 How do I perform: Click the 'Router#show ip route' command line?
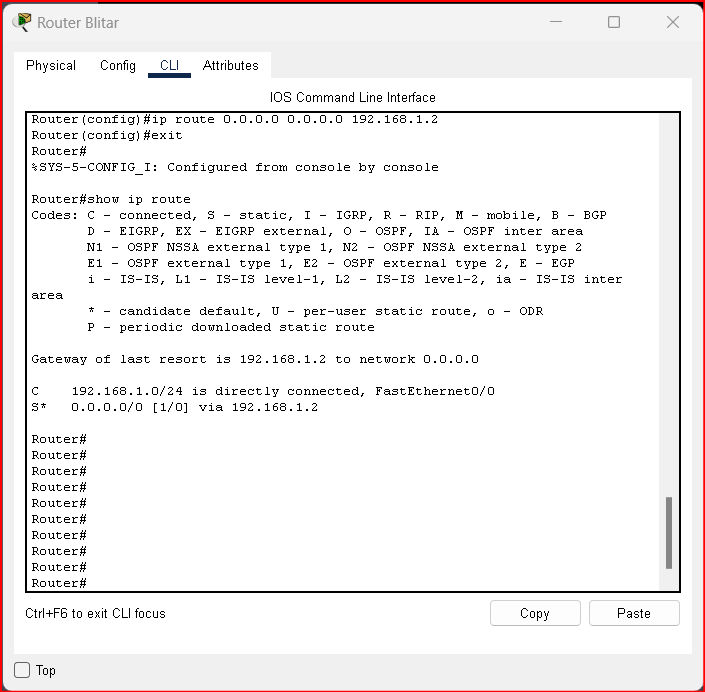click(111, 199)
